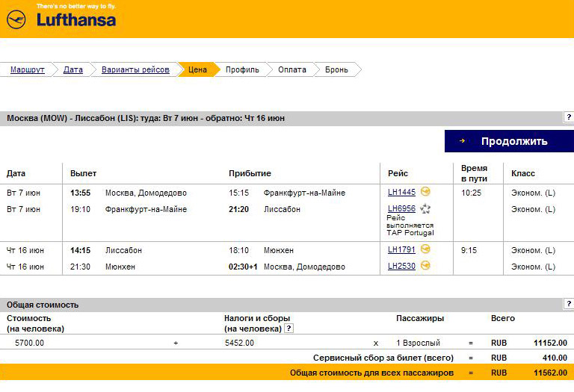Click the Время в пути column header
574x392 pixels.
click(474, 173)
